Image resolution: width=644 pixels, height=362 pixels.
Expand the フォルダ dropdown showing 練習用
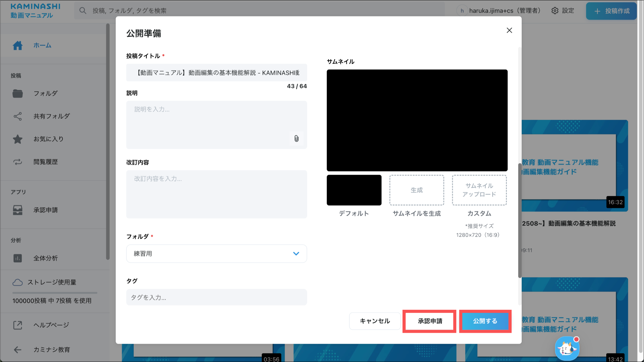pyautogui.click(x=216, y=253)
